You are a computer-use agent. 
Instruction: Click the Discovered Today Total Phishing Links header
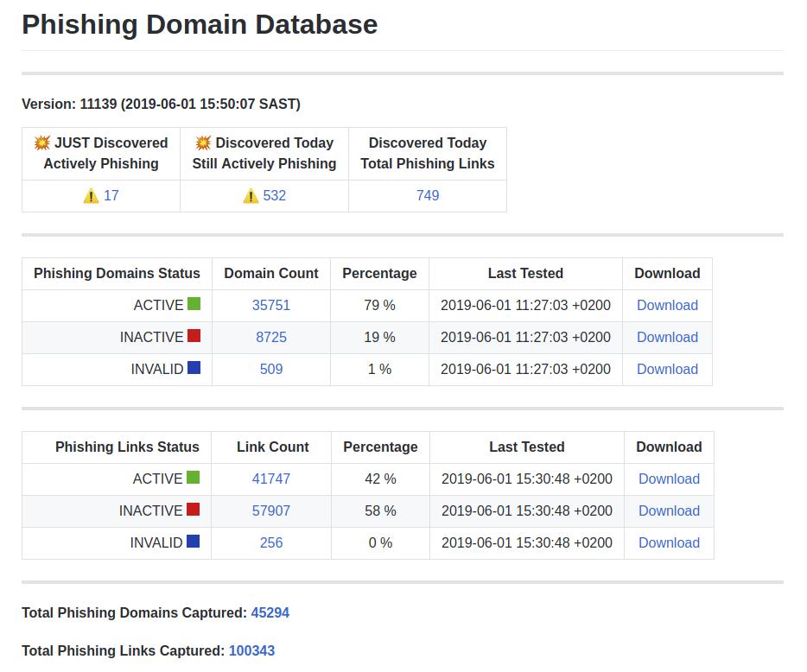428,154
